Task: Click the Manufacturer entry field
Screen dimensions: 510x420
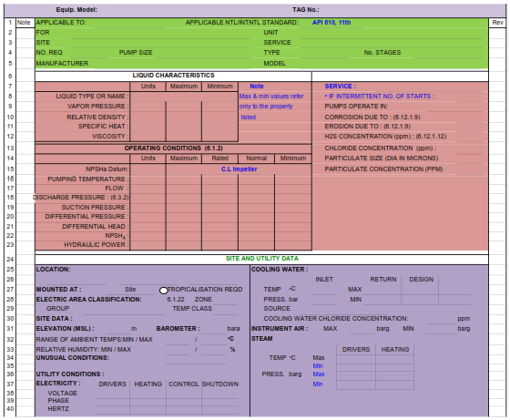Action: coord(172,63)
